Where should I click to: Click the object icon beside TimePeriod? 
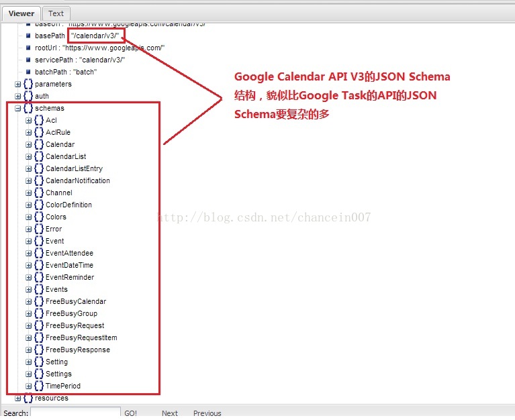[39, 386]
